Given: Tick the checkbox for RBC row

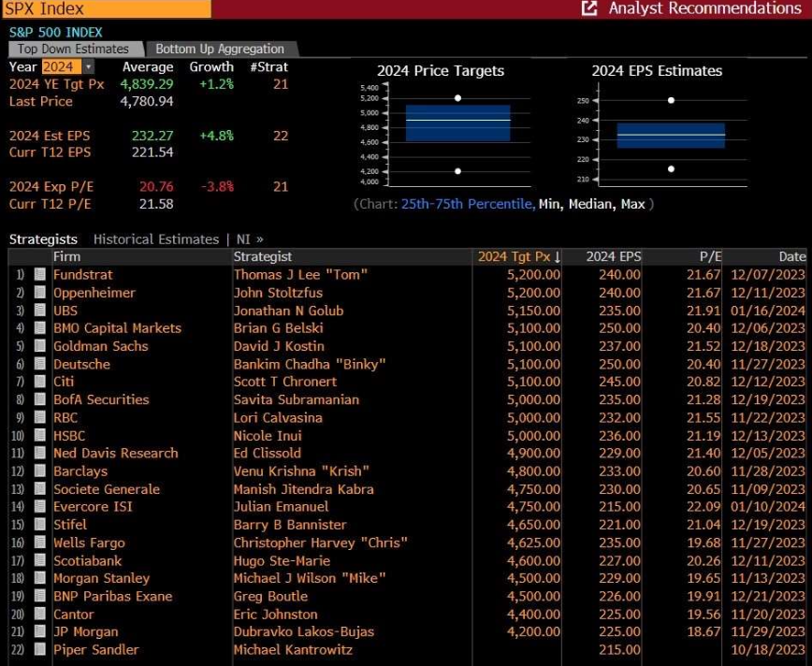Looking at the screenshot, I should pyautogui.click(x=40, y=417).
